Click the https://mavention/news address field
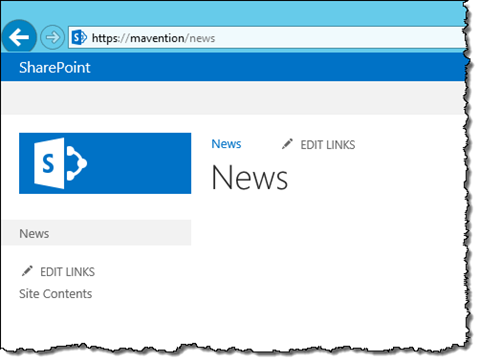The image size is (480, 362). click(267, 38)
